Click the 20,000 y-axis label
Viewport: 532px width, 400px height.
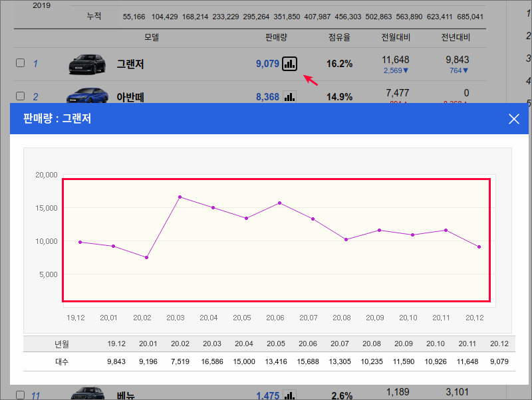pos(47,175)
